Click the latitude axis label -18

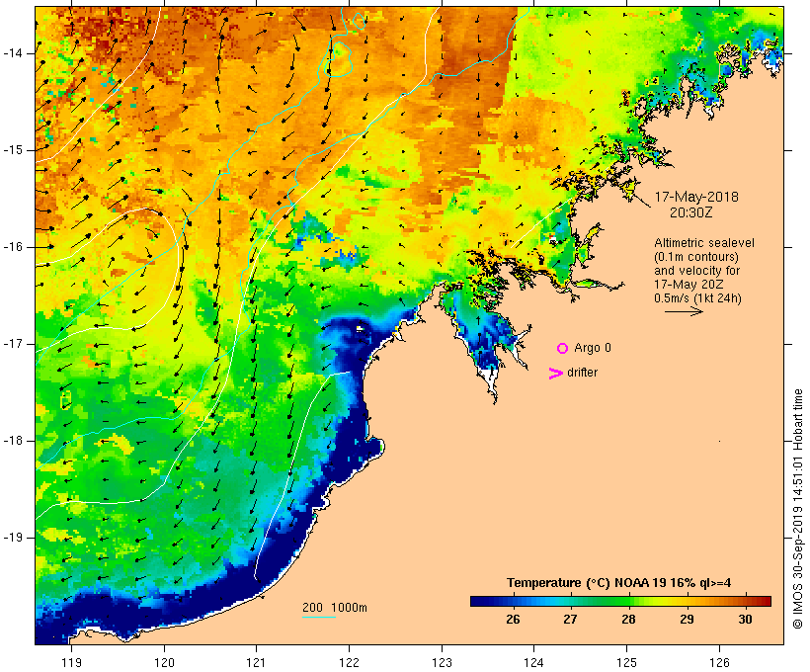click(13, 441)
